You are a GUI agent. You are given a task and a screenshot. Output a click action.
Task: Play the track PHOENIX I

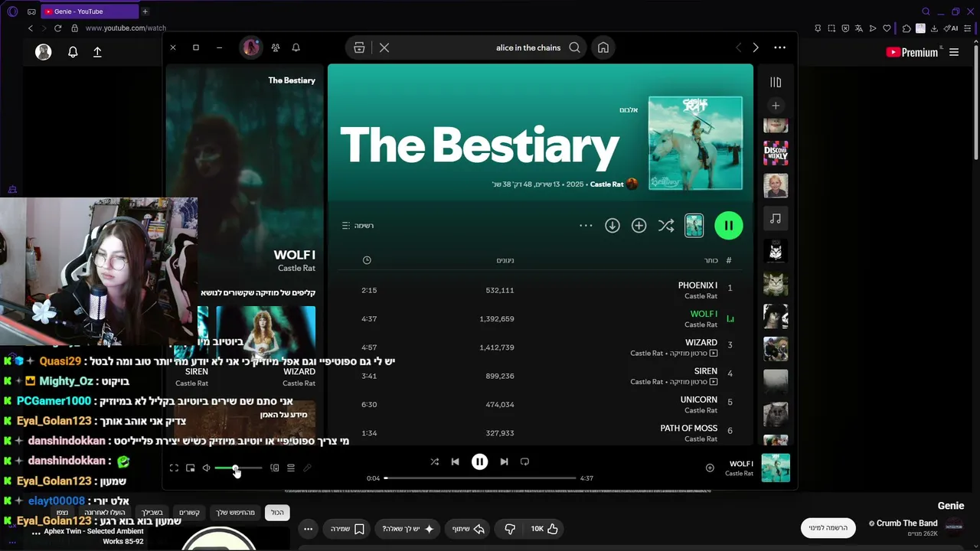pyautogui.click(x=697, y=285)
